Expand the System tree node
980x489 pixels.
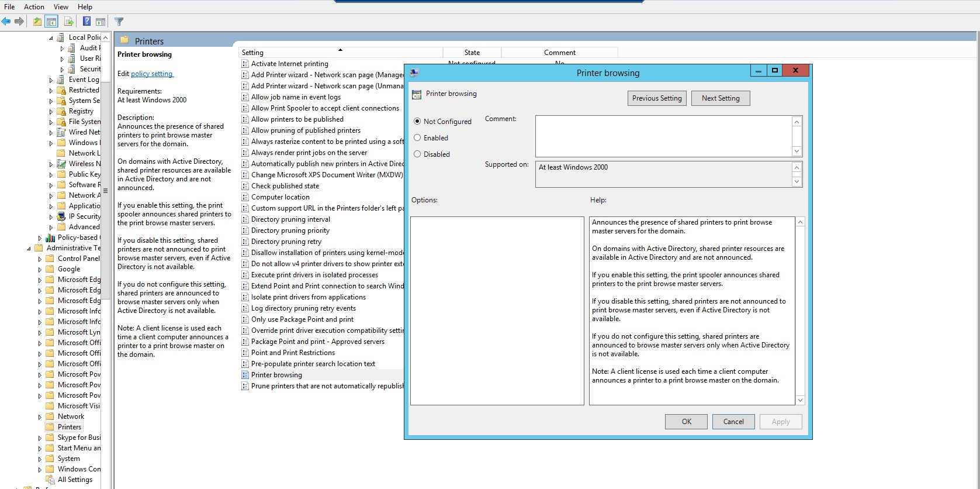(x=40, y=459)
